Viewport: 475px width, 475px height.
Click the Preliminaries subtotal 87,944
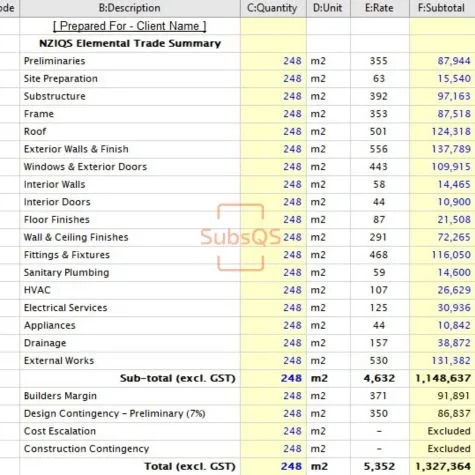pos(454,61)
